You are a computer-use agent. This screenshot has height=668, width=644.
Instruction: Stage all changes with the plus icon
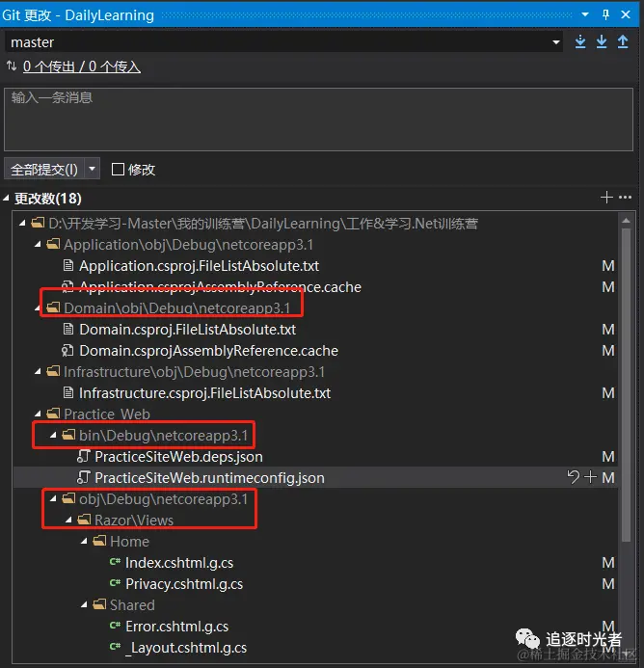(x=606, y=198)
